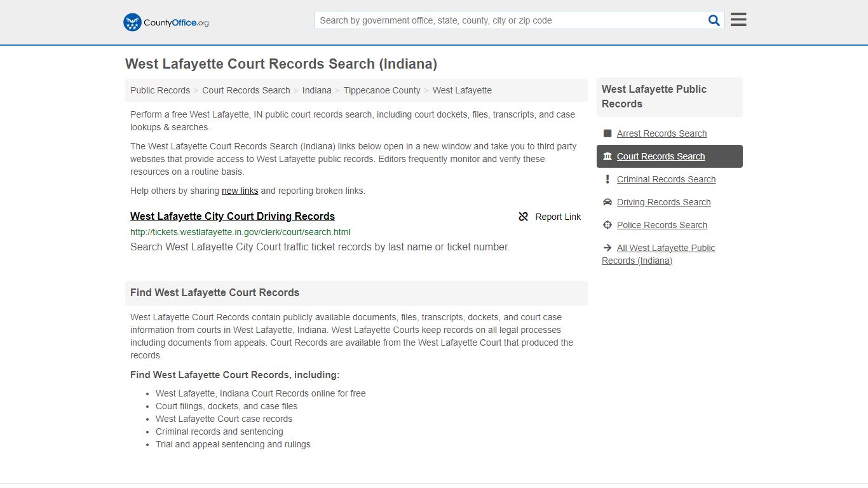The width and height of the screenshot is (868, 488).
Task: Open the CountyOffice.org logo homepage
Action: [x=166, y=22]
